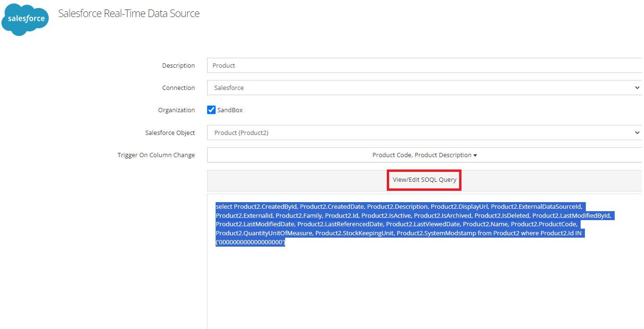Click the Connection field label

[x=178, y=88]
